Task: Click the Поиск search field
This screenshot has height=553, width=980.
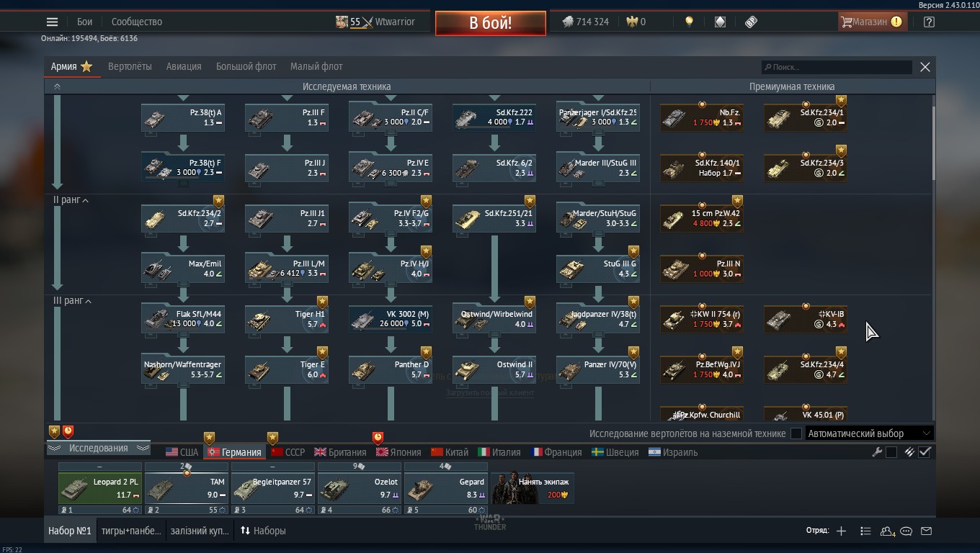Action: point(837,67)
